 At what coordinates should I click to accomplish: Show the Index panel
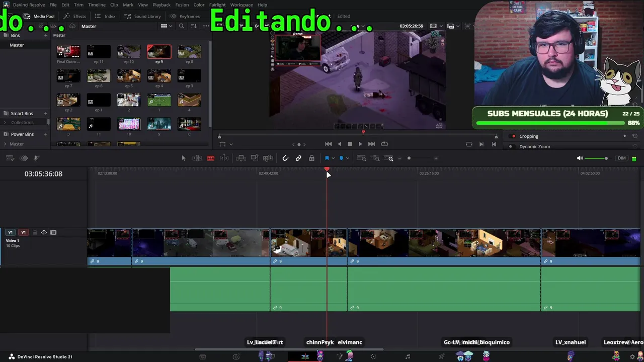click(x=105, y=16)
